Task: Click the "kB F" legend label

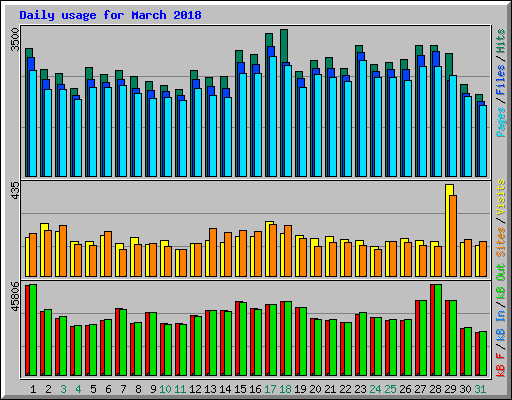Action: coord(500,365)
